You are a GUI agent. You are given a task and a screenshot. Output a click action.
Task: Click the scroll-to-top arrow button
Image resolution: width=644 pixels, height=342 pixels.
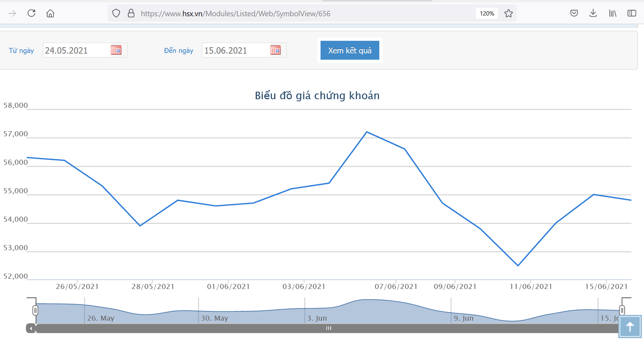(x=630, y=327)
